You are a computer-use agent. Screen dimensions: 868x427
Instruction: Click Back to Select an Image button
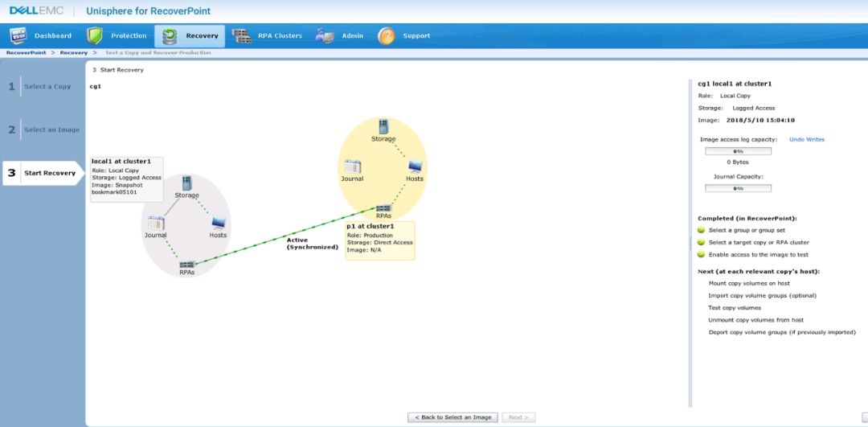click(452, 417)
